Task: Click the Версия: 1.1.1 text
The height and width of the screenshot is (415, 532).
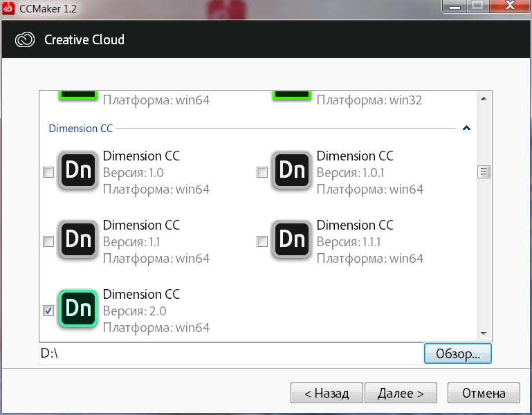Action: (349, 242)
